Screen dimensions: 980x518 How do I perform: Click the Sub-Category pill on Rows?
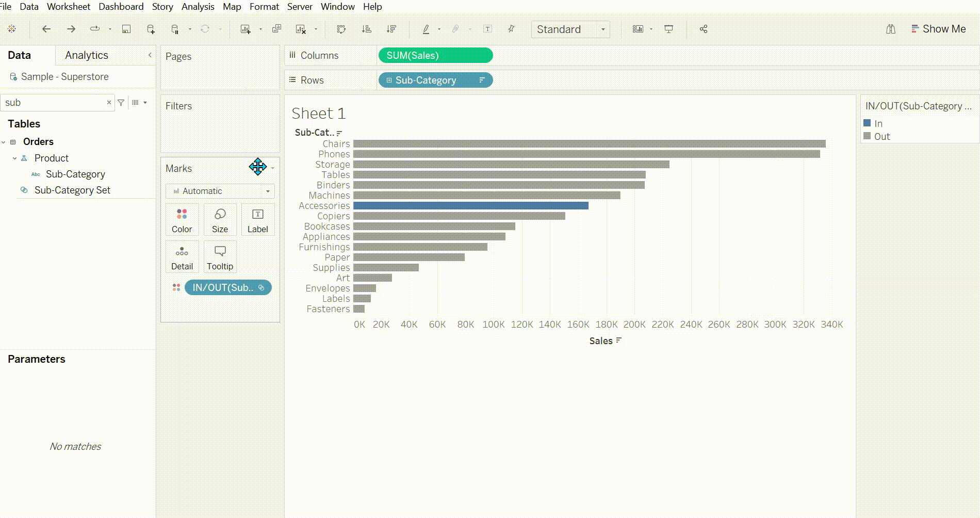click(436, 80)
